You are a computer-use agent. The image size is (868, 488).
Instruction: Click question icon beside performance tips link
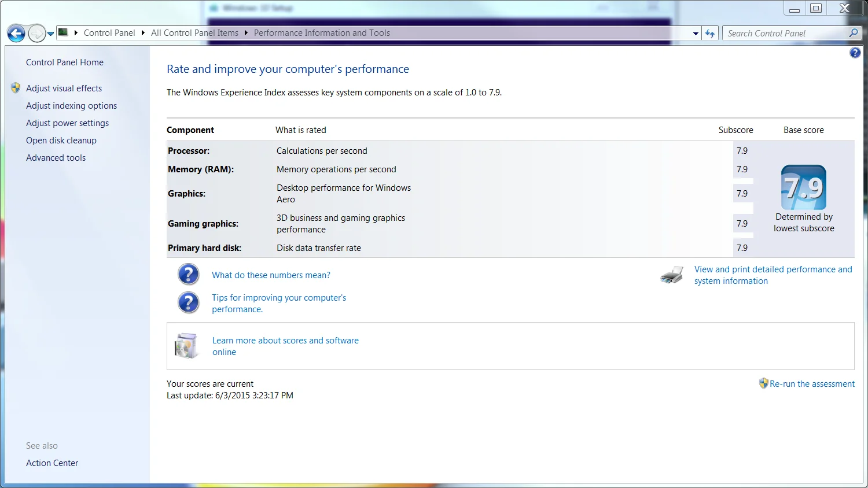pos(188,302)
